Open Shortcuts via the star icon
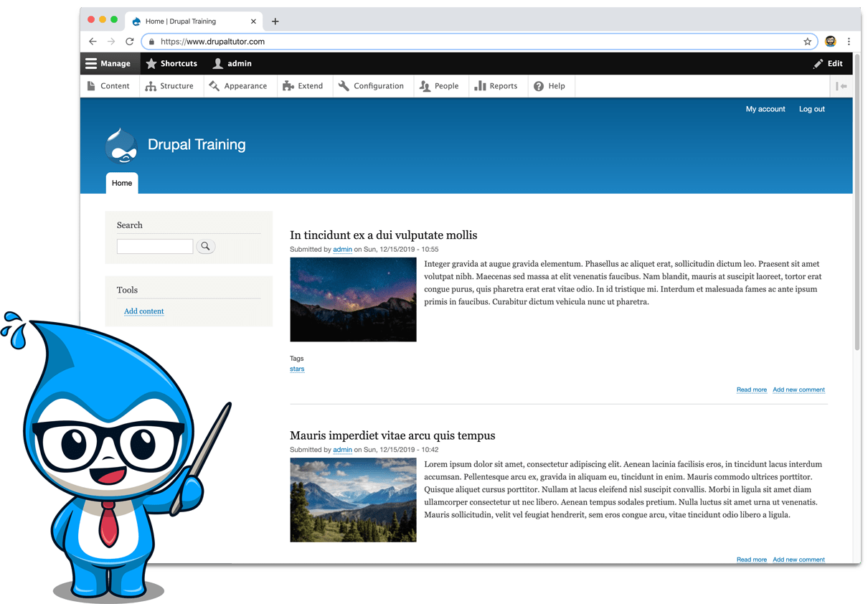Image resolution: width=868 pixels, height=604 pixels. [x=151, y=63]
